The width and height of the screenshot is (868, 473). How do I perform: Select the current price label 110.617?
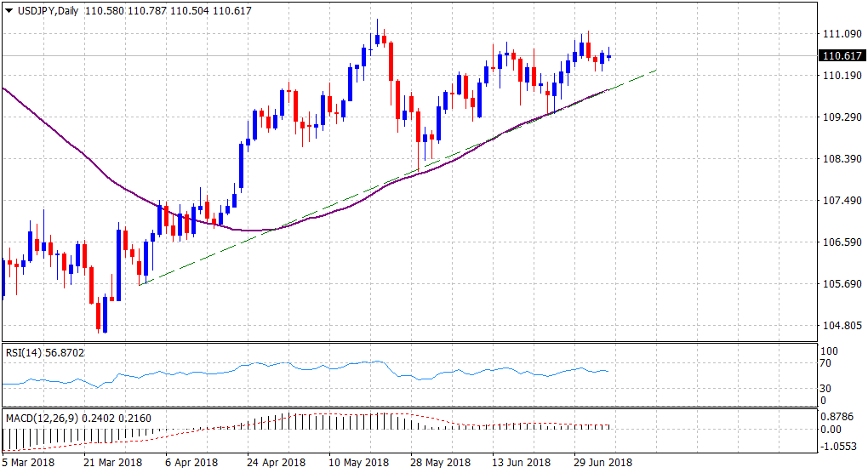[841, 56]
